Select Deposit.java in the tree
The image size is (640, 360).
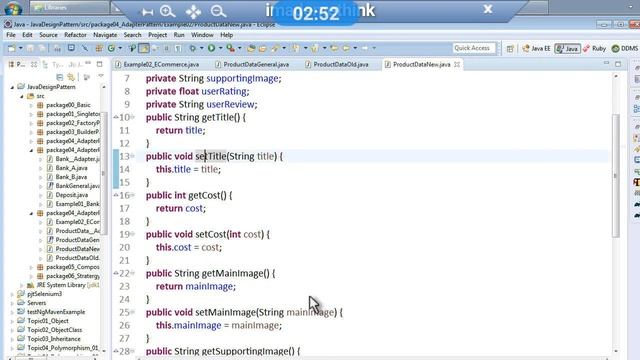pos(71,195)
